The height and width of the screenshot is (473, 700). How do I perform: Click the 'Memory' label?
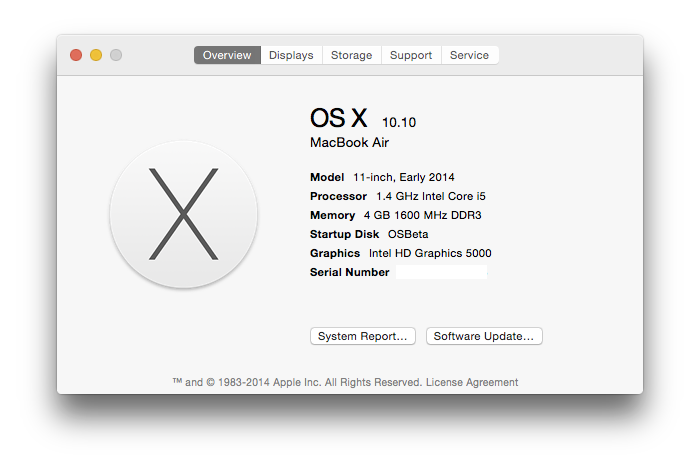click(333, 215)
